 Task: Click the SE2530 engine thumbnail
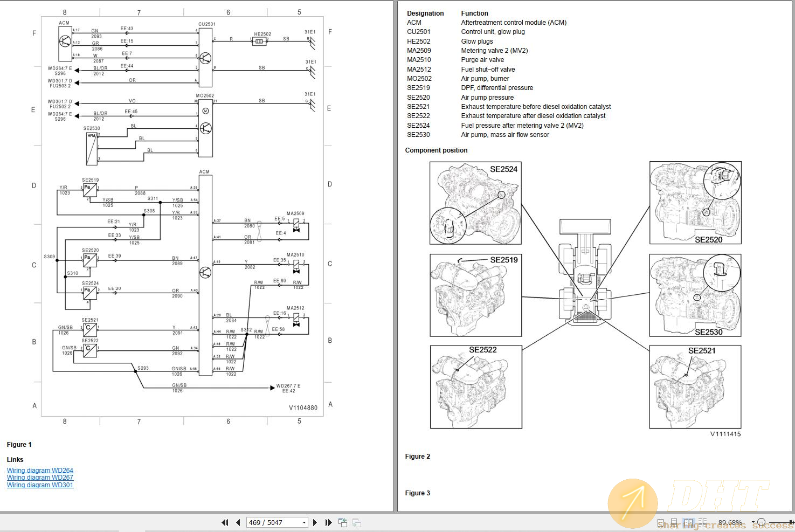(x=695, y=295)
